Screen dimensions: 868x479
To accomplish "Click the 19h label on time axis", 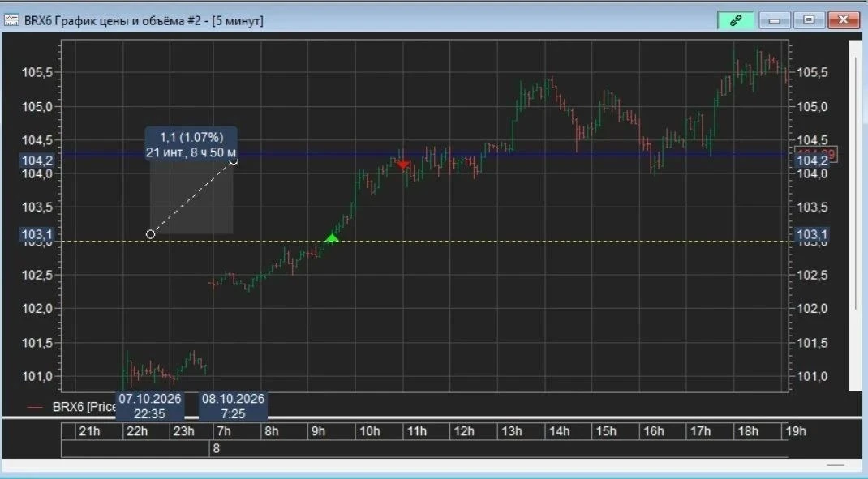I will tap(796, 431).
